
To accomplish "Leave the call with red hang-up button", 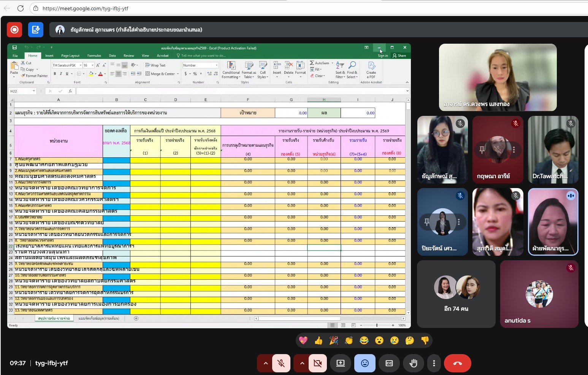I will (x=457, y=363).
